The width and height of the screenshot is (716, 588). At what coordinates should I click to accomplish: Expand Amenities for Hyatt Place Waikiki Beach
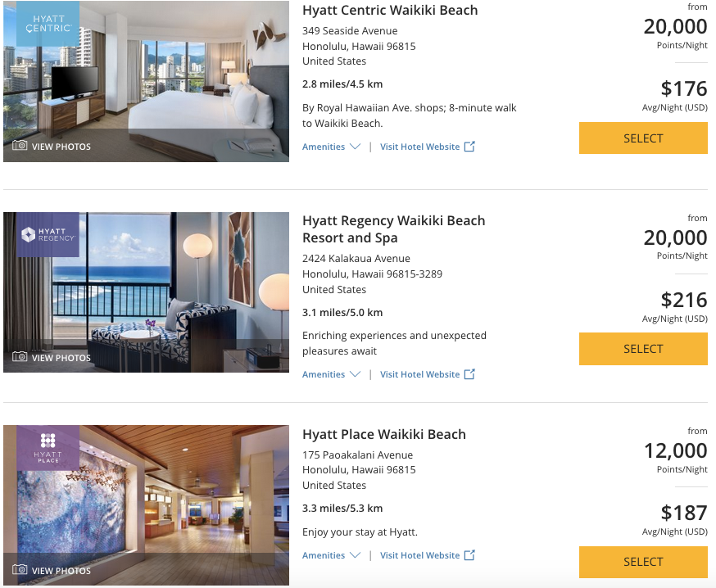[331, 555]
